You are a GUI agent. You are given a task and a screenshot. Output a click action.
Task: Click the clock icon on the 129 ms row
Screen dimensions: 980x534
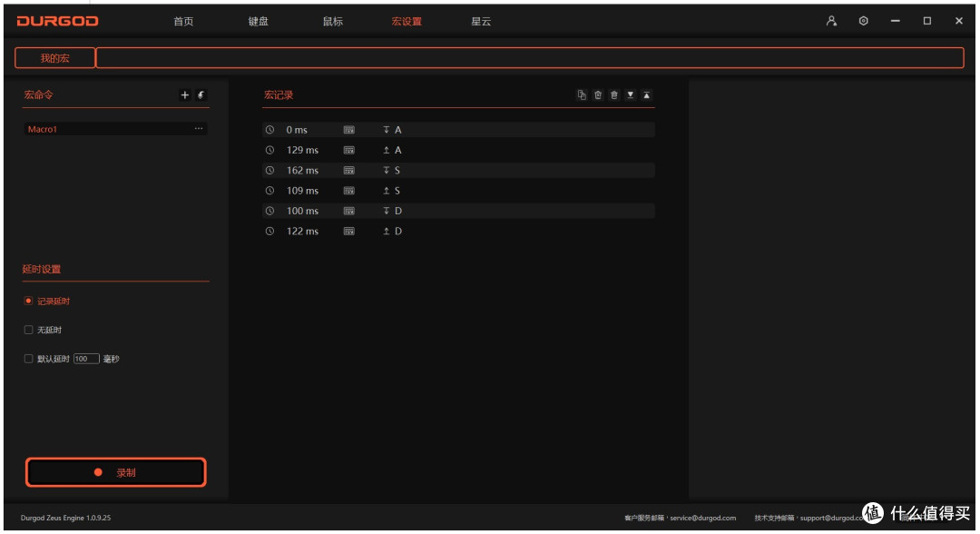coord(270,150)
